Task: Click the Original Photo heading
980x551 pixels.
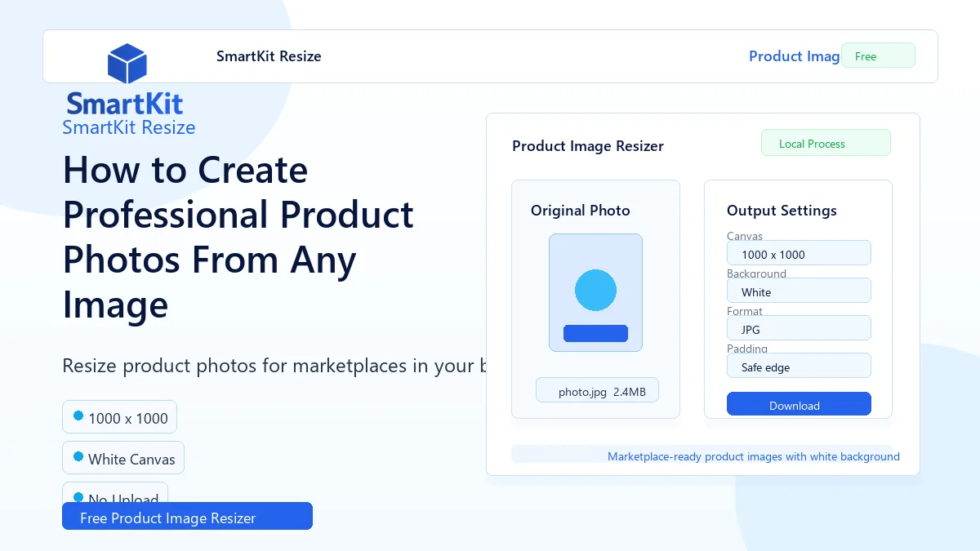Action: pos(581,211)
